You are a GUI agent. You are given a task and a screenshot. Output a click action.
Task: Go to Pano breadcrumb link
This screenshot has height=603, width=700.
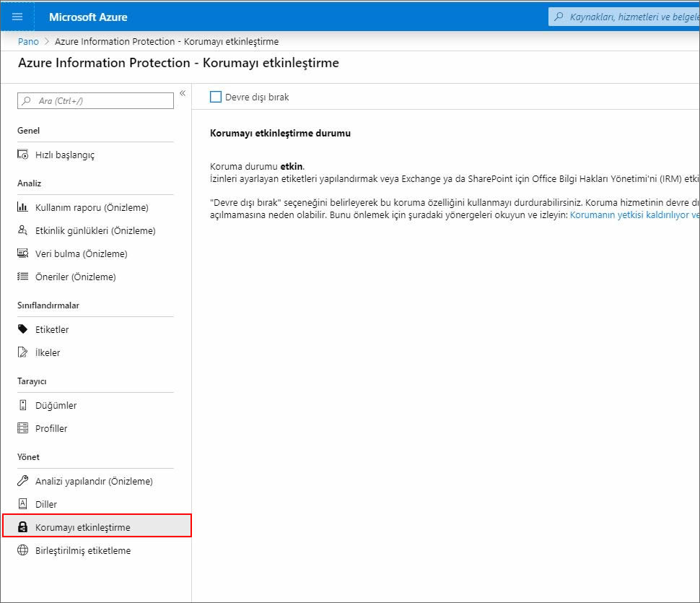(28, 42)
